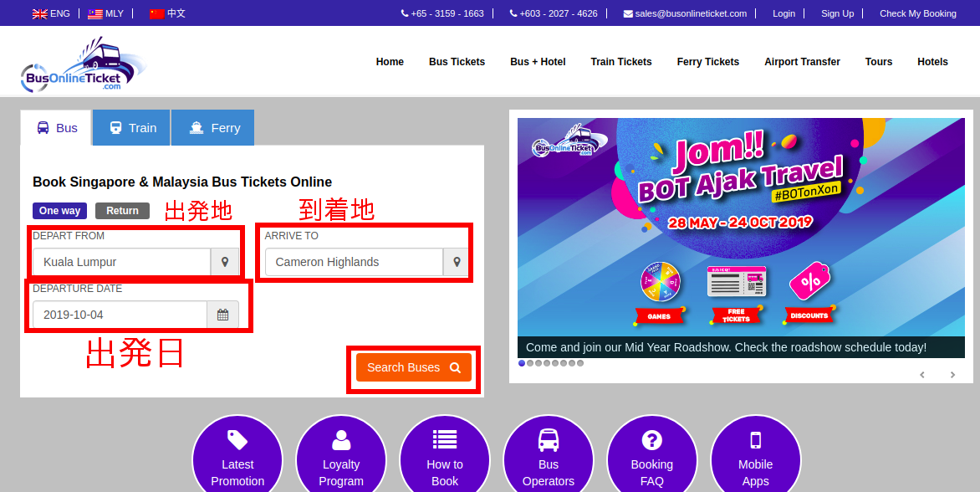Click the BusOnlineTicket.com logo
This screenshot has height=492, width=980.
84,65
